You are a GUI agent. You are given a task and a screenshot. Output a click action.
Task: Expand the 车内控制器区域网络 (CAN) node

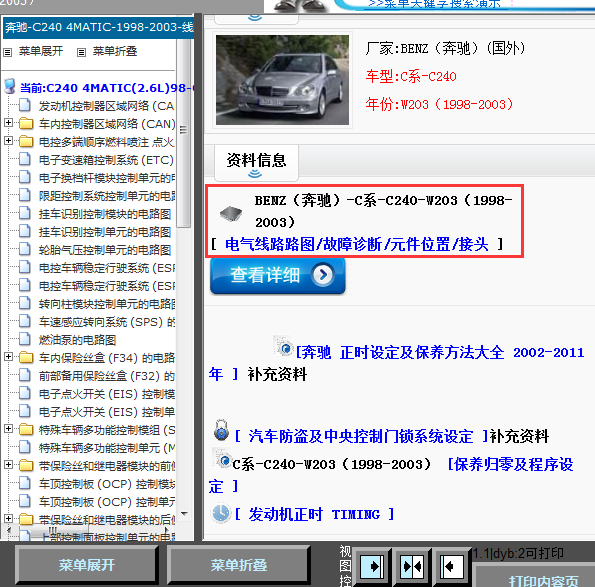click(x=8, y=123)
